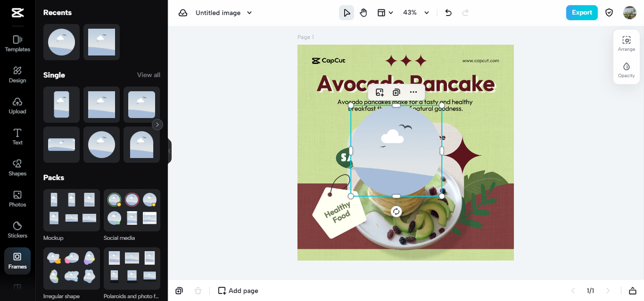This screenshot has width=644, height=301.
Task: Collapse the left panel with side handle
Action: tap(170, 151)
